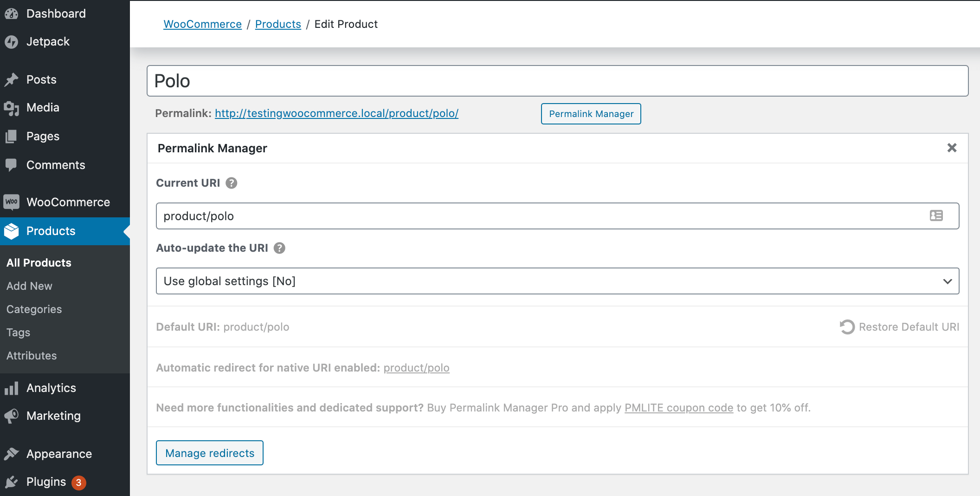Screen dimensions: 980x496
Task: Click the Posts pushpin icon
Action: 12,80
